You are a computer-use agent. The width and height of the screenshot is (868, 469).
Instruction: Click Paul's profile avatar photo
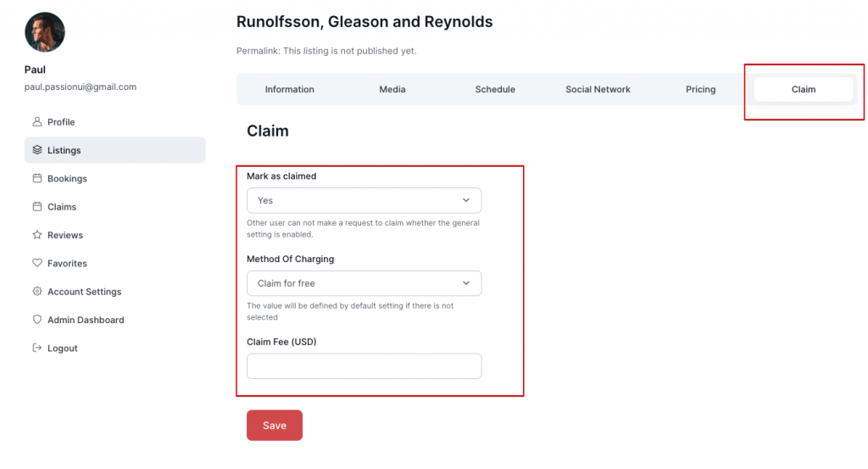(x=45, y=32)
